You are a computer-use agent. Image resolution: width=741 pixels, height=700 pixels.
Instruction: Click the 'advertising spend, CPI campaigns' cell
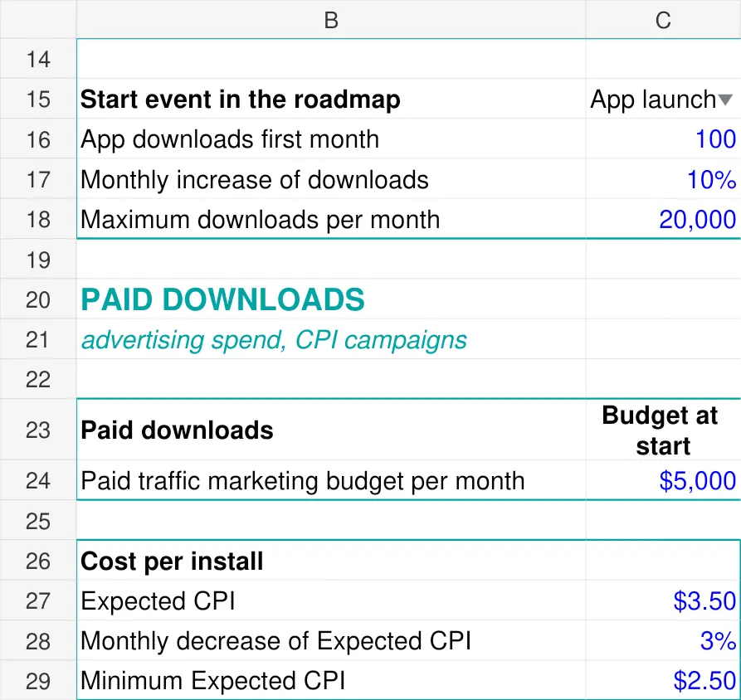pyautogui.click(x=331, y=339)
